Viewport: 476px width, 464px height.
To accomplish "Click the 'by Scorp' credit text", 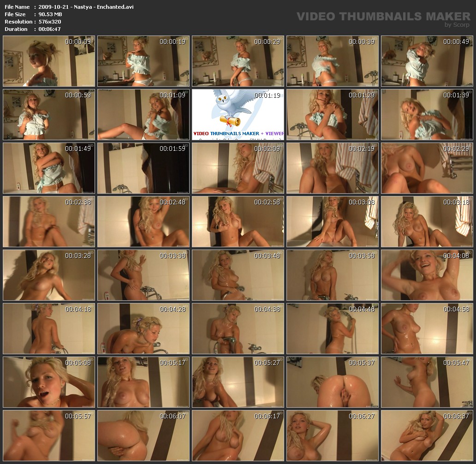I will point(457,25).
